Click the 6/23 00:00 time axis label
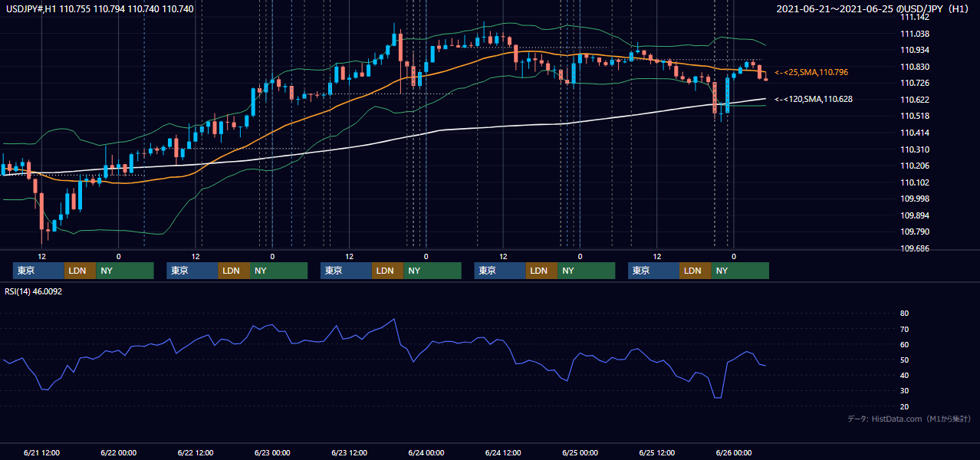Viewport: 980px width, 460px height. [272, 453]
